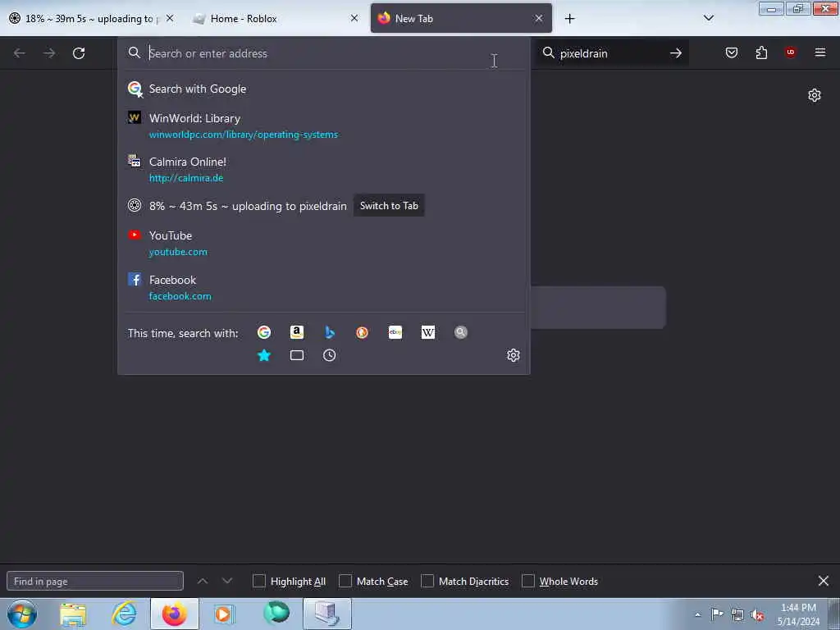The image size is (840, 630).
Task: Search open tabs with the tab icon
Action: tap(297, 355)
